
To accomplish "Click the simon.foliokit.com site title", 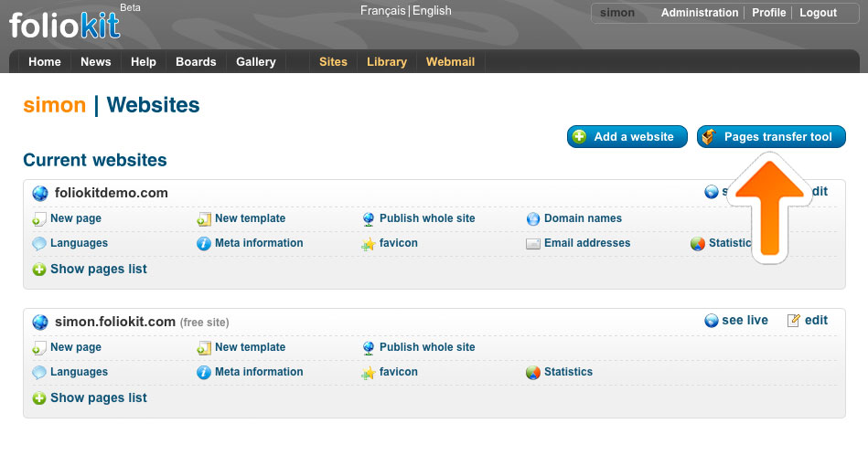I will tap(115, 322).
